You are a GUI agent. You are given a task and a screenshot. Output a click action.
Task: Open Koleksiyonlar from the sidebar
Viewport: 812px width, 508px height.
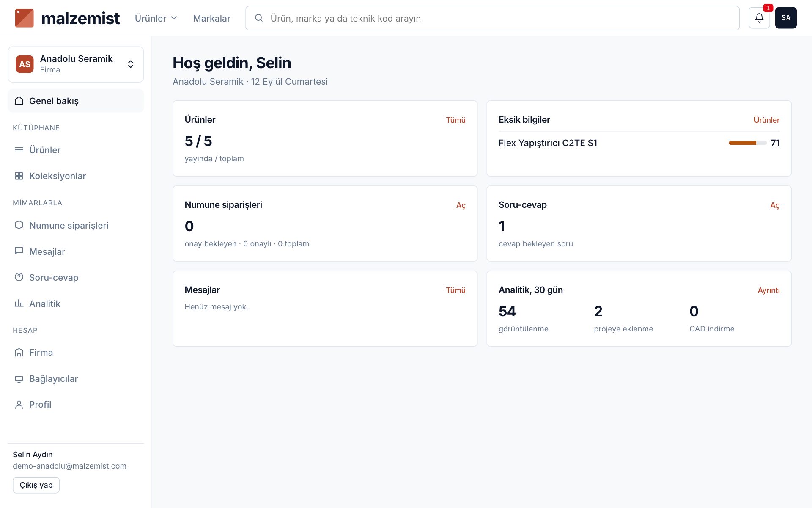[76, 176]
